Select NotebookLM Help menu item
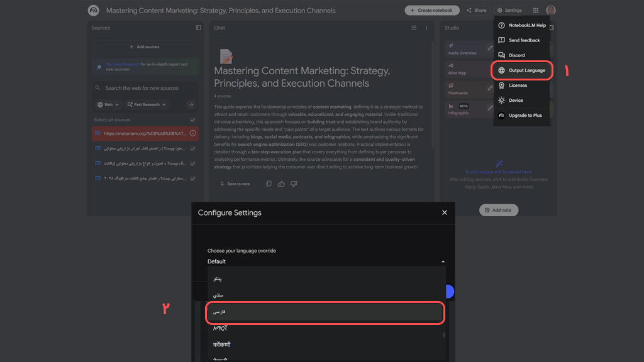The height and width of the screenshot is (362, 644). point(521,25)
